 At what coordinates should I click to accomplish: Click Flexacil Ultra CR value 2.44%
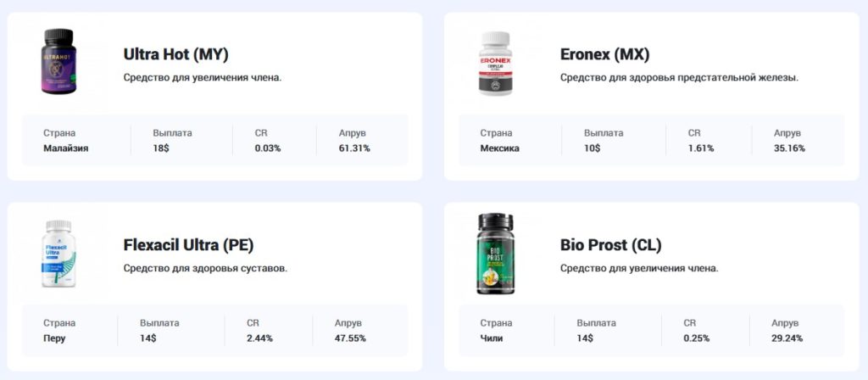(x=259, y=338)
